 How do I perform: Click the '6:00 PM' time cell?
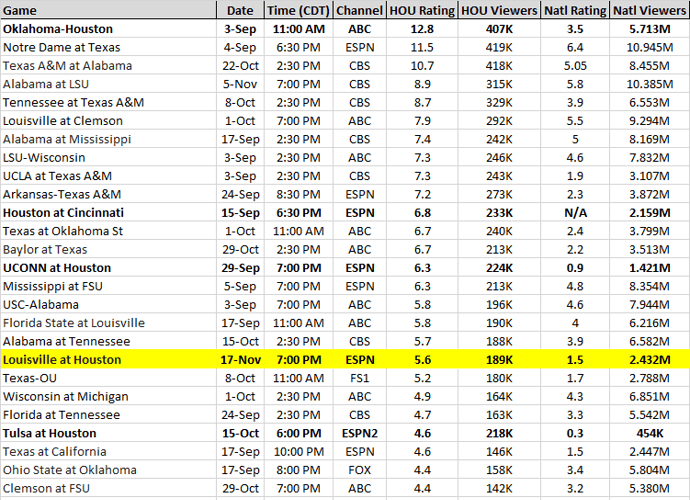click(x=299, y=433)
